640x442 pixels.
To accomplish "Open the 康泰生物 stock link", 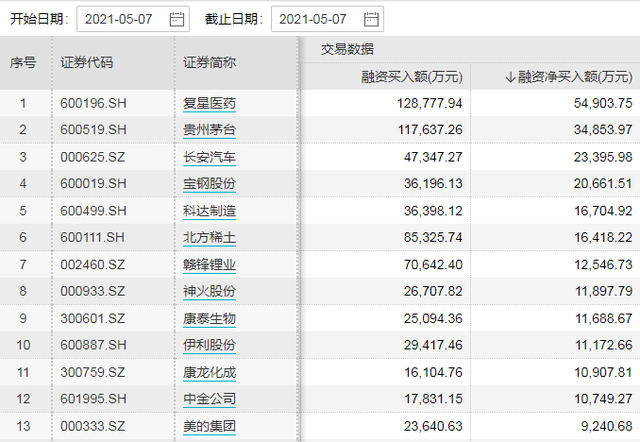I will pyautogui.click(x=209, y=318).
